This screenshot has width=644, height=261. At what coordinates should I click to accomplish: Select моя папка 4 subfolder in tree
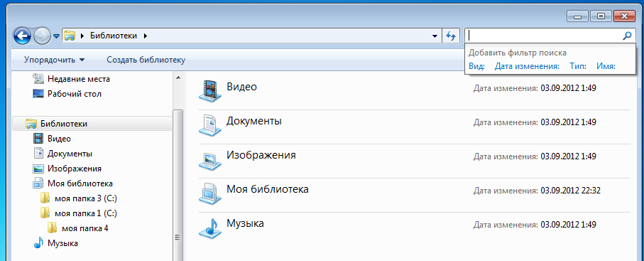pos(85,228)
